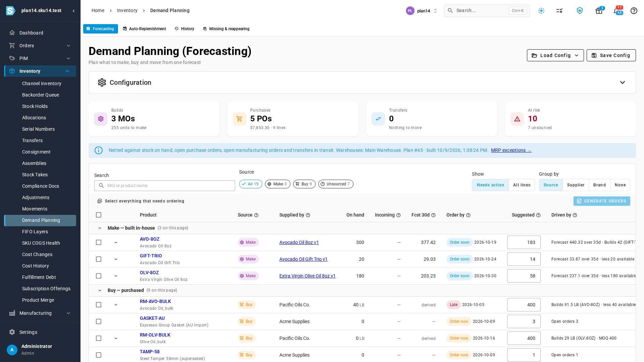The width and height of the screenshot is (644, 362).
Task: Click the Purchases cart card icon
Action: (239, 119)
